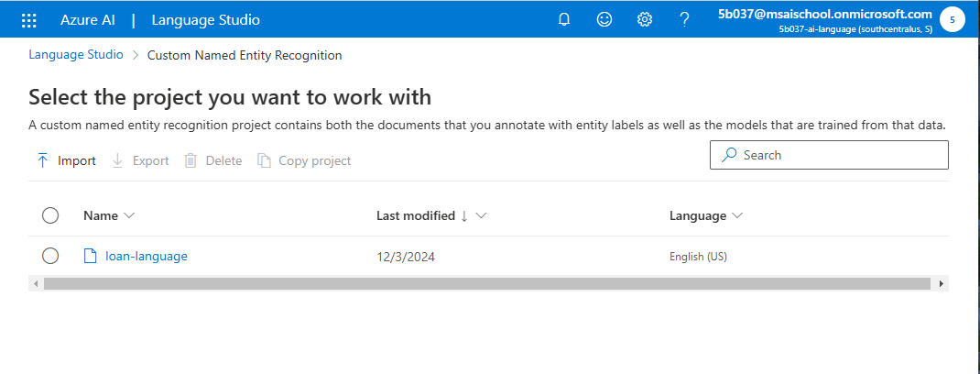980x374 pixels.
Task: Click the Import arrow icon
Action: (42, 160)
